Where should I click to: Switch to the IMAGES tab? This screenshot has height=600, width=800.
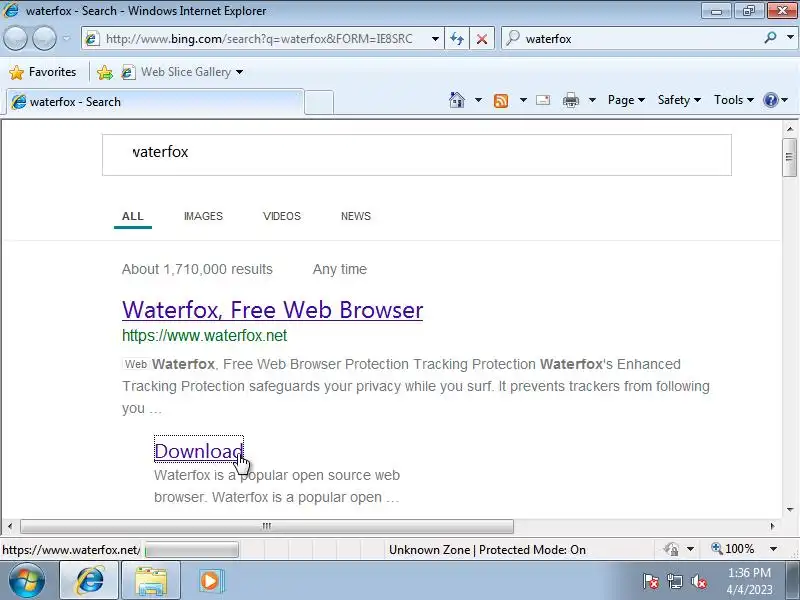click(x=203, y=216)
